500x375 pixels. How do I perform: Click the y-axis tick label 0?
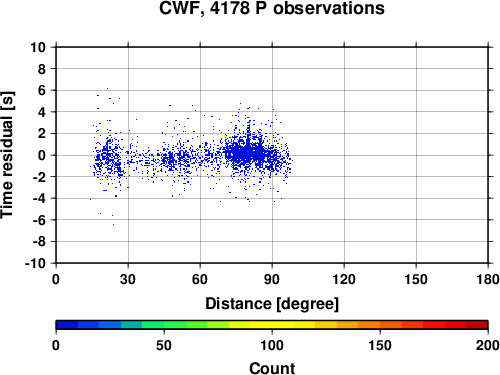(x=42, y=155)
